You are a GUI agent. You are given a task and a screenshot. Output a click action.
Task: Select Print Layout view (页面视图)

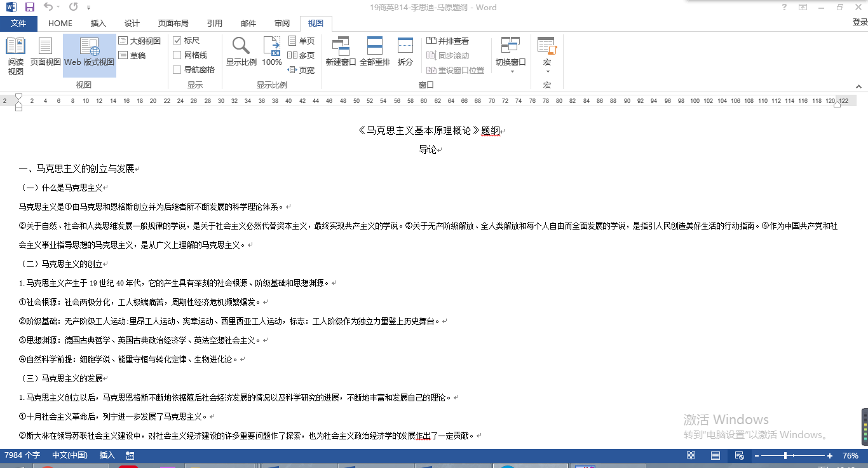[45, 55]
